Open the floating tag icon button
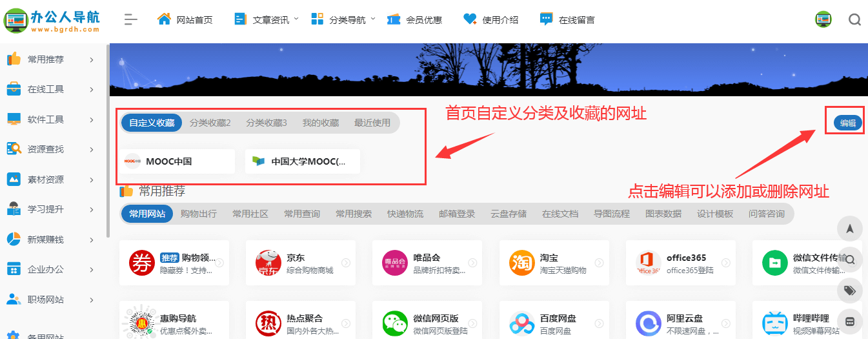 [x=850, y=291]
